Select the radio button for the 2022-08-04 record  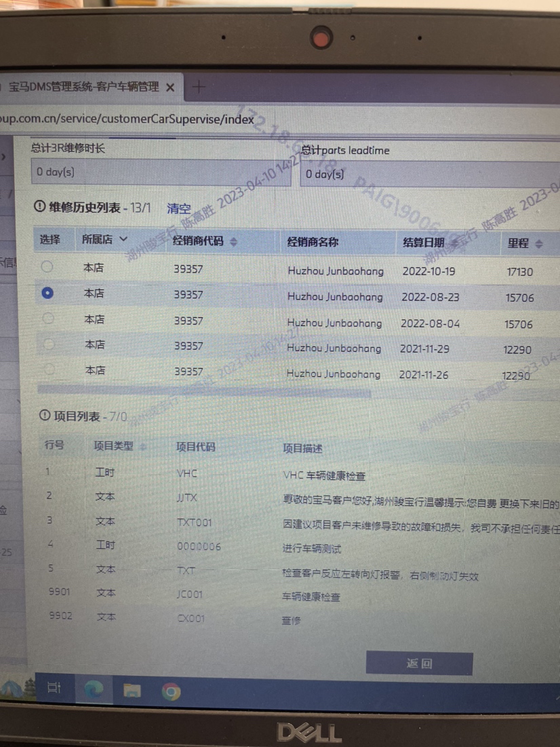coord(48,318)
